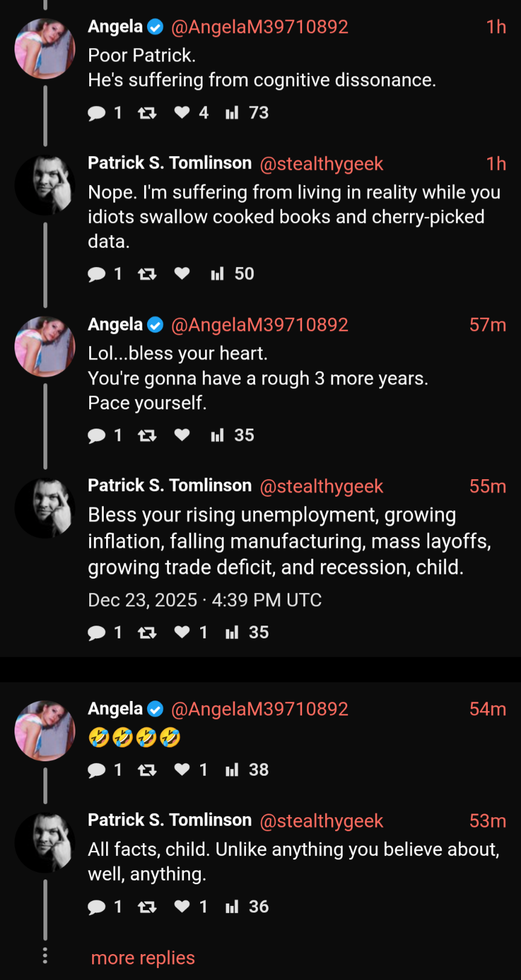Screen dimensions: 521x980
Task: Retweet the "cognitive dissonance" tweet
Action: (x=147, y=113)
